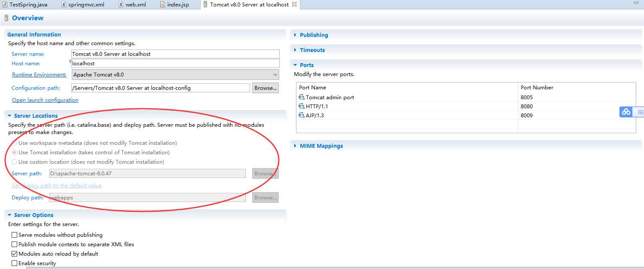Screen dimensions: 644x269
Task: Collapse the Server Locations section
Action: click(x=9, y=116)
